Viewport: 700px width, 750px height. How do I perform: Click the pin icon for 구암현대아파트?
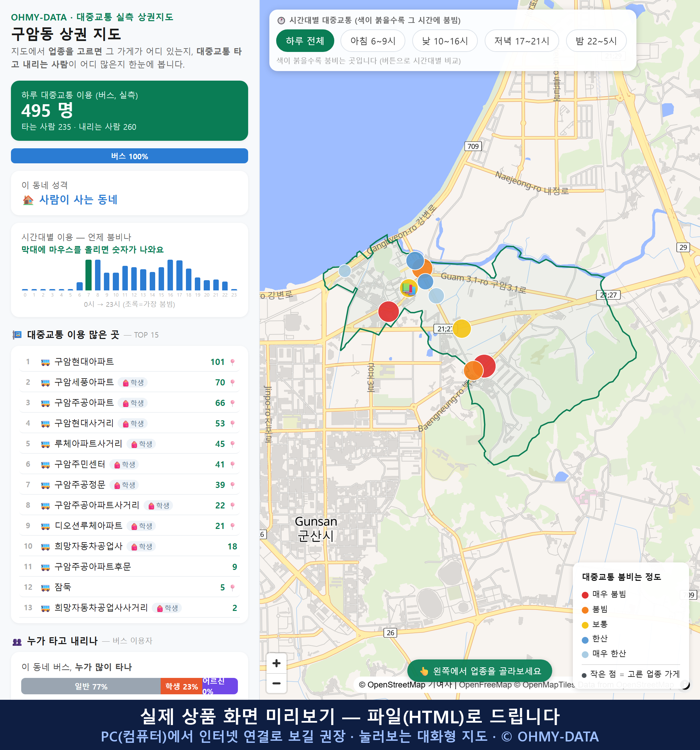[232, 362]
